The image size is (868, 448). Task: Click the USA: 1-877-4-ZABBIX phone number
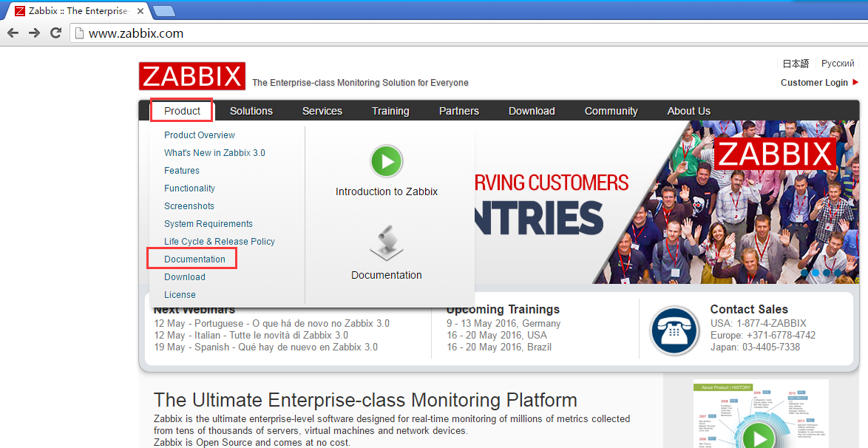[759, 323]
